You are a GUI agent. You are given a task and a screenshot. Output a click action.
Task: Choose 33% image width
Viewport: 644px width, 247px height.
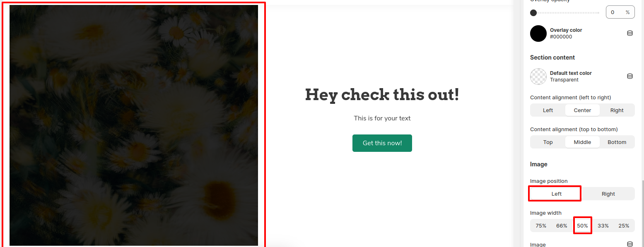click(603, 225)
